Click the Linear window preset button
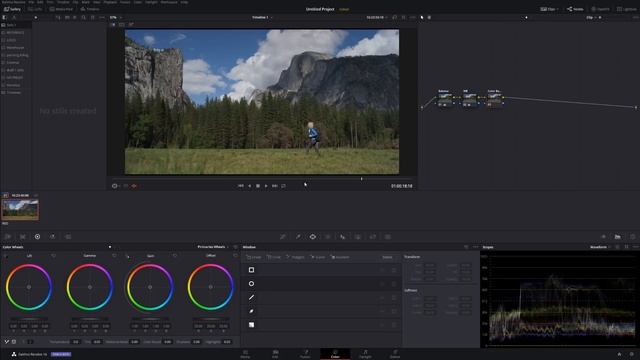Viewport: 640px width, 360px height. point(254,257)
